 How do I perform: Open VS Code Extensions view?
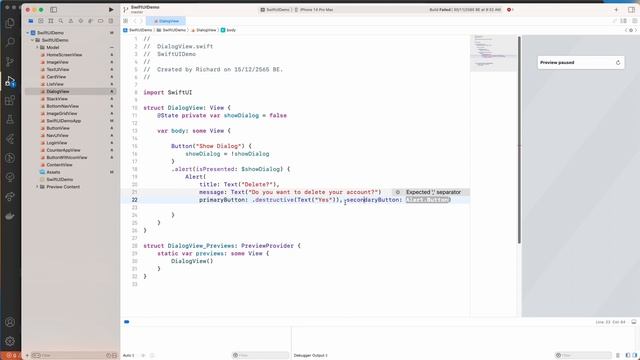[10, 100]
